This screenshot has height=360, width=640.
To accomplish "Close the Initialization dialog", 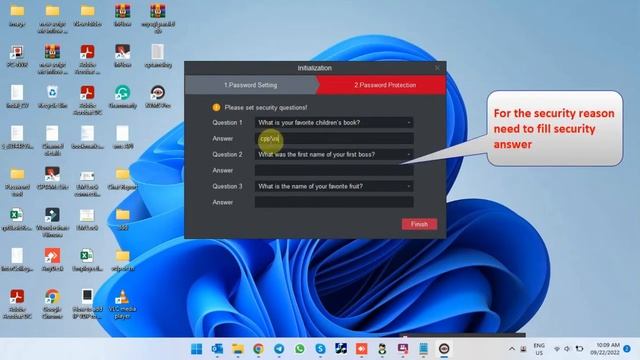I will 438,68.
